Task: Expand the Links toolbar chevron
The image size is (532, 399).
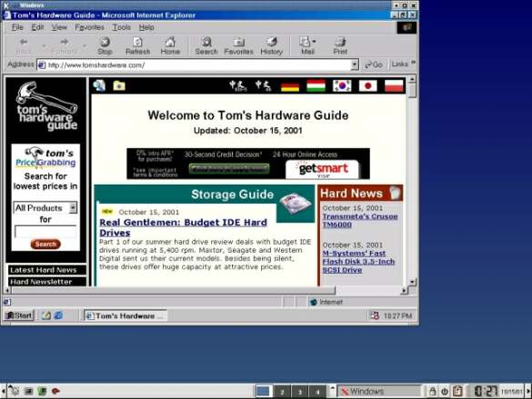Action: (x=413, y=63)
